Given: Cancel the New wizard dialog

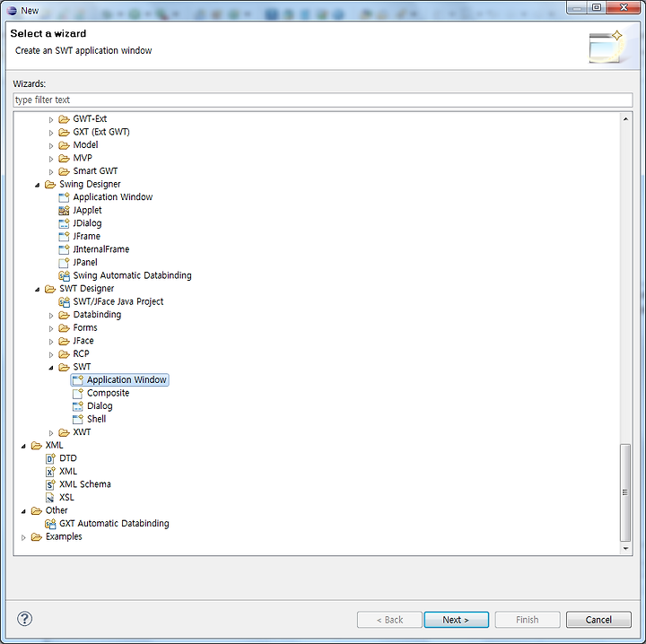Looking at the screenshot, I should [598, 620].
